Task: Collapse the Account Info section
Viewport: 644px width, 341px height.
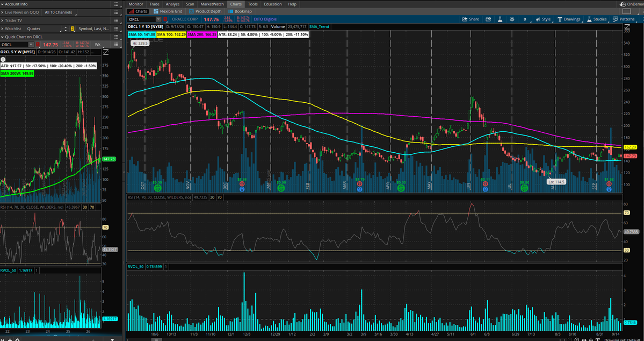Action: click(3, 4)
